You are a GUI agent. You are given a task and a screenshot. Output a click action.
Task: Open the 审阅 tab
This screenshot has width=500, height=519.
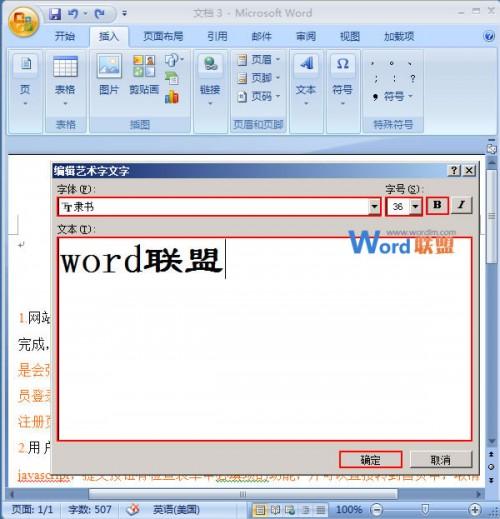click(x=306, y=36)
